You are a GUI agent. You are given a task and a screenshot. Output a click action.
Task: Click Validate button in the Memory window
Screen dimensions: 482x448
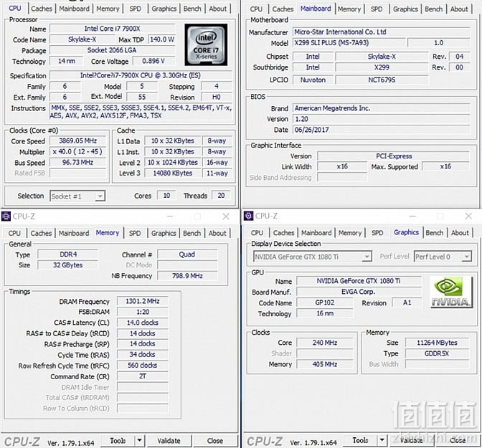coord(169,441)
